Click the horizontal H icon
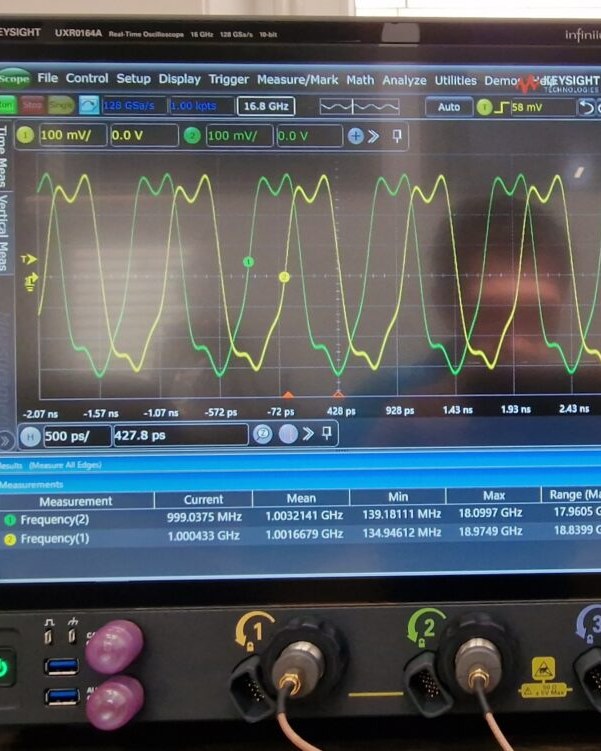This screenshot has width=601, height=751. 30,436
